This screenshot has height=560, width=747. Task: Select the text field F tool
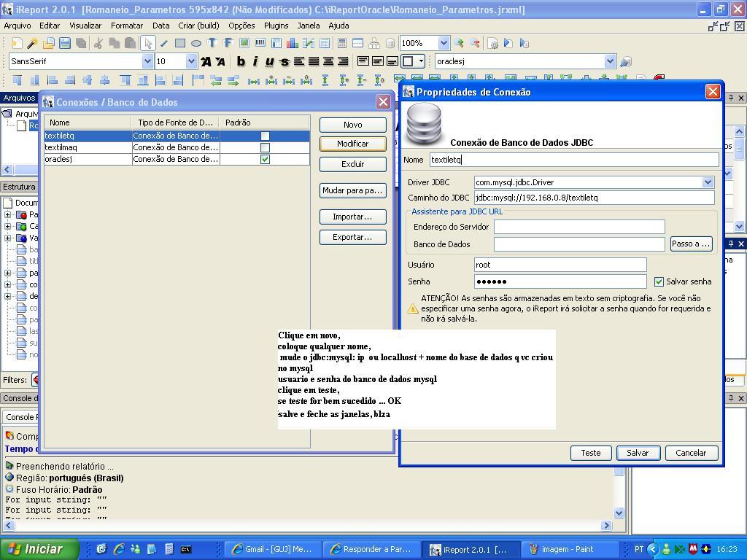click(x=228, y=43)
